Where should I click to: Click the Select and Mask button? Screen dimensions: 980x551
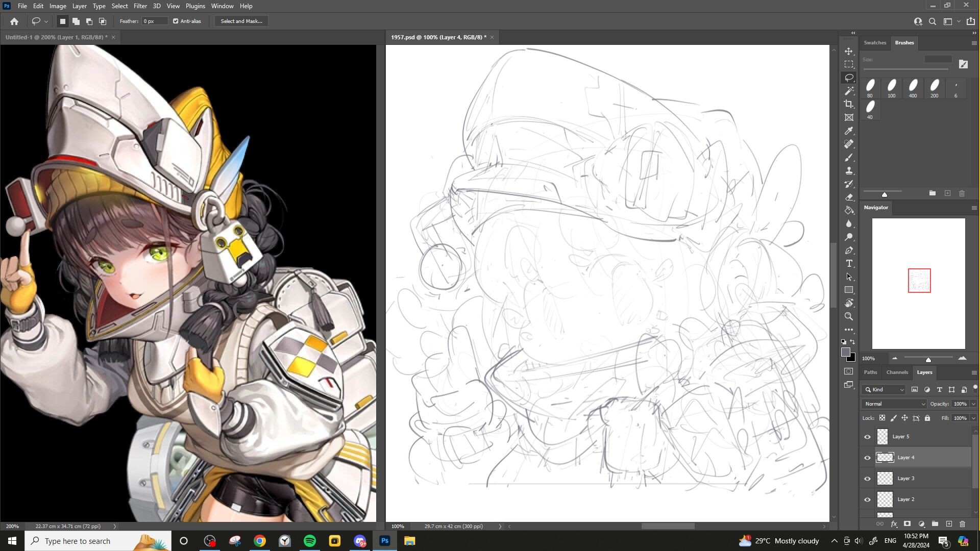pos(241,21)
